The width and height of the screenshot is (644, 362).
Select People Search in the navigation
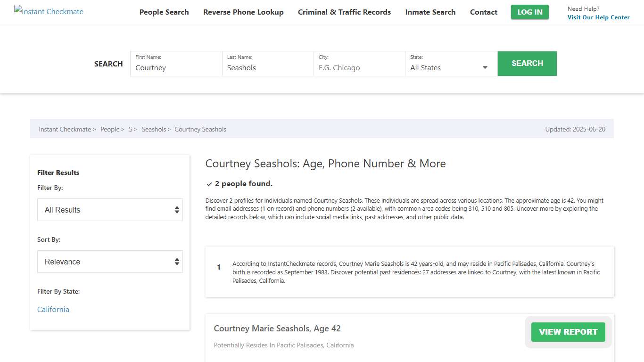[x=164, y=12]
